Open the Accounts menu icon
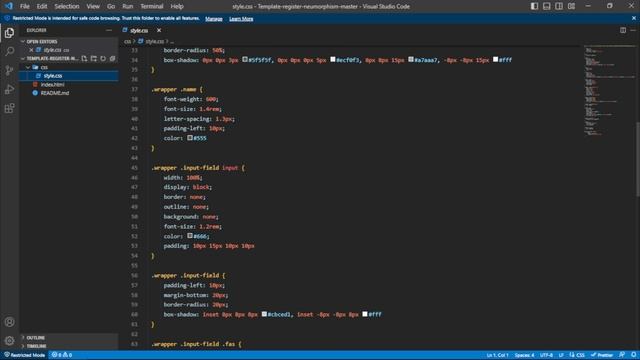 (9, 322)
